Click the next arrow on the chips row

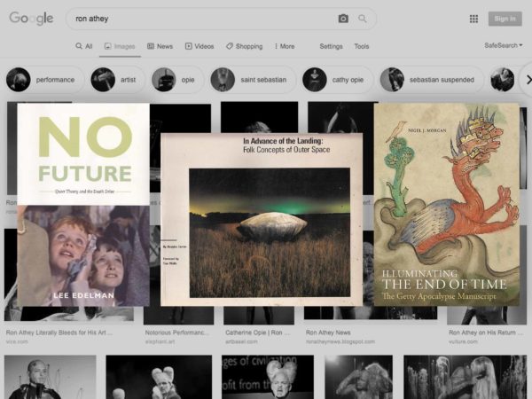tap(528, 80)
